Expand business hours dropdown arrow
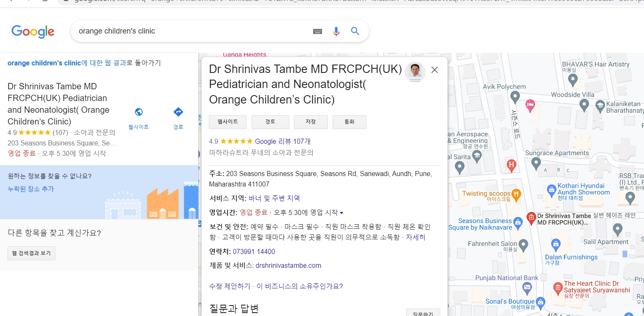Image resolution: width=644 pixels, height=316 pixels. (341, 212)
